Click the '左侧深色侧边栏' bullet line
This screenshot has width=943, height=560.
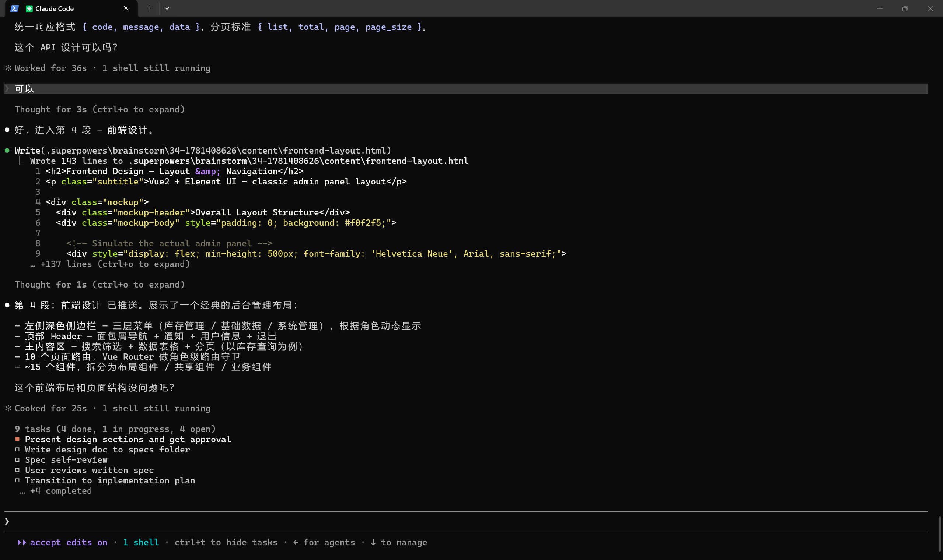pos(218,326)
